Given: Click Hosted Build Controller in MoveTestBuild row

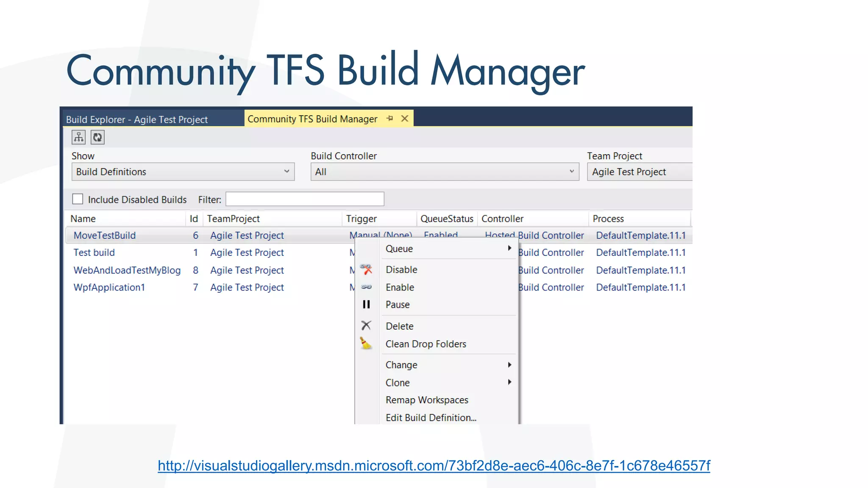Looking at the screenshot, I should (x=534, y=235).
